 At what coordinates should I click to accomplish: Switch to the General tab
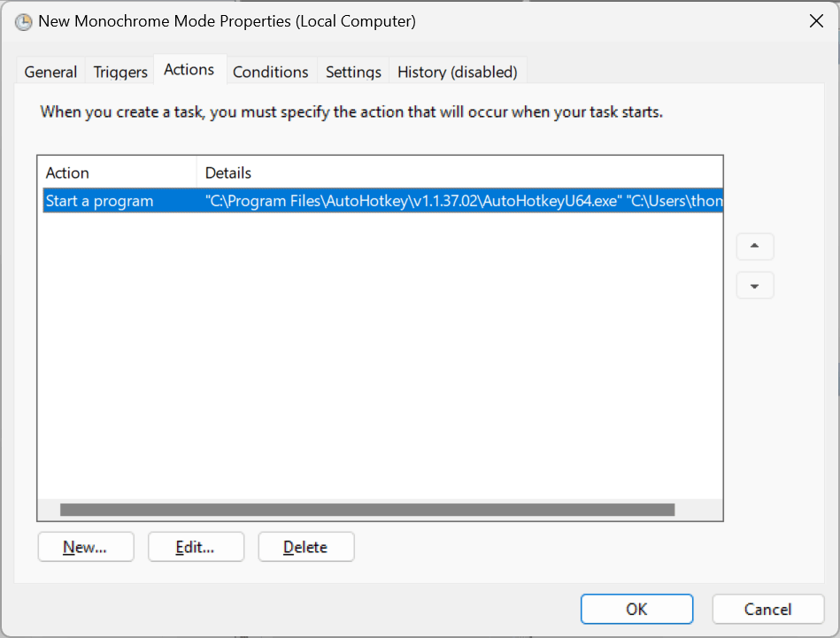(x=50, y=72)
